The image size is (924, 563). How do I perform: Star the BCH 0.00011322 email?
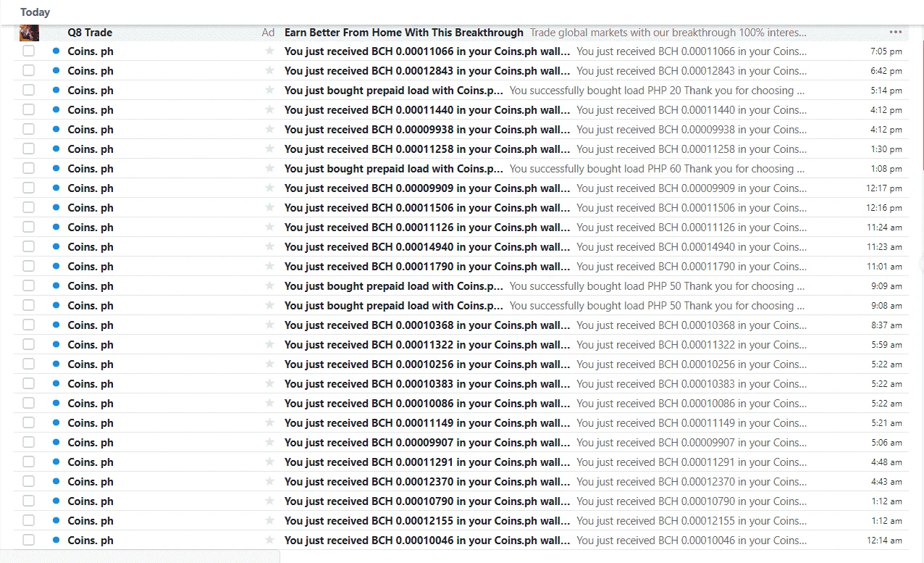[x=269, y=345]
